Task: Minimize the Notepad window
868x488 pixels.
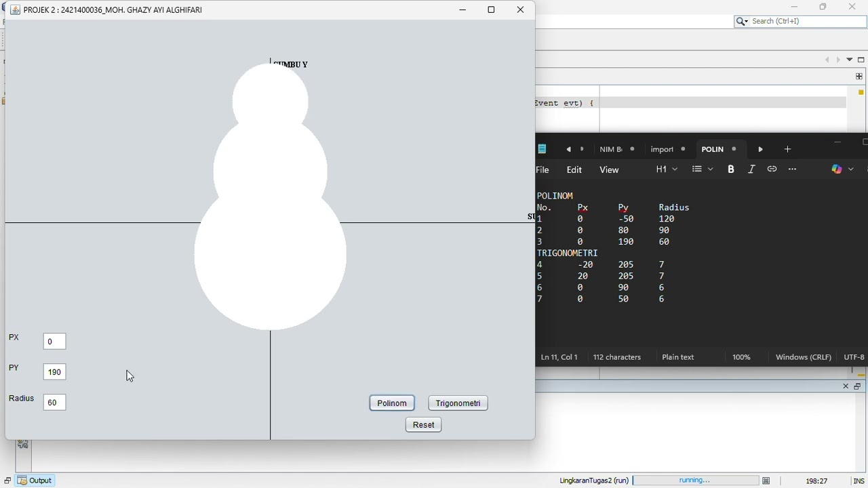Action: tap(837, 142)
